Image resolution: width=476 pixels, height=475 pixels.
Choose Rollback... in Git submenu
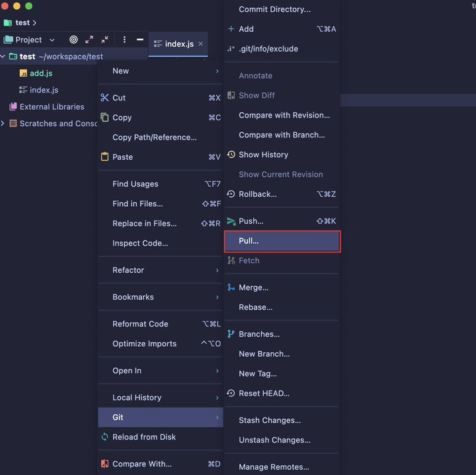282,194
